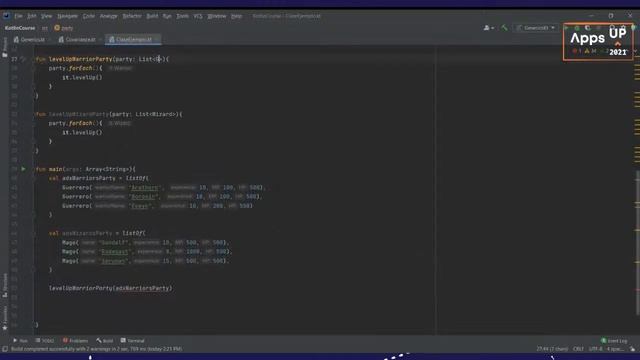The height and width of the screenshot is (360, 640).
Task: Click the Favorites star stripe button
Action: (4, 318)
